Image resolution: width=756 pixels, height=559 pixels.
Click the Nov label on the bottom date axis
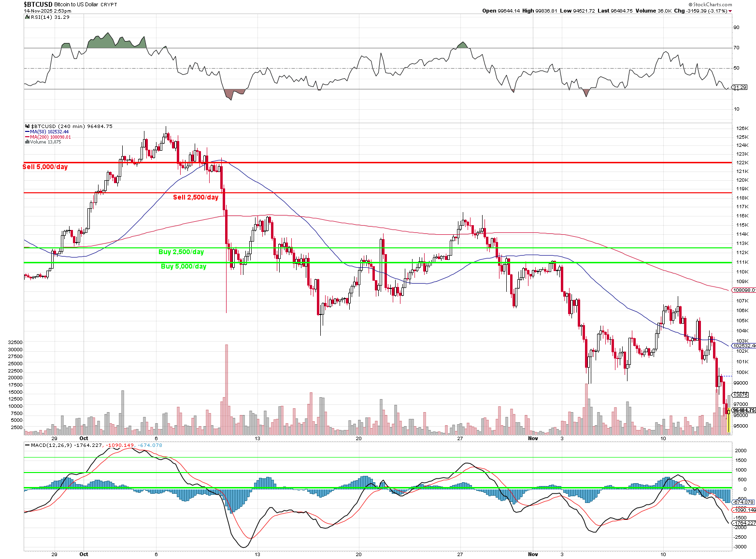point(533,554)
